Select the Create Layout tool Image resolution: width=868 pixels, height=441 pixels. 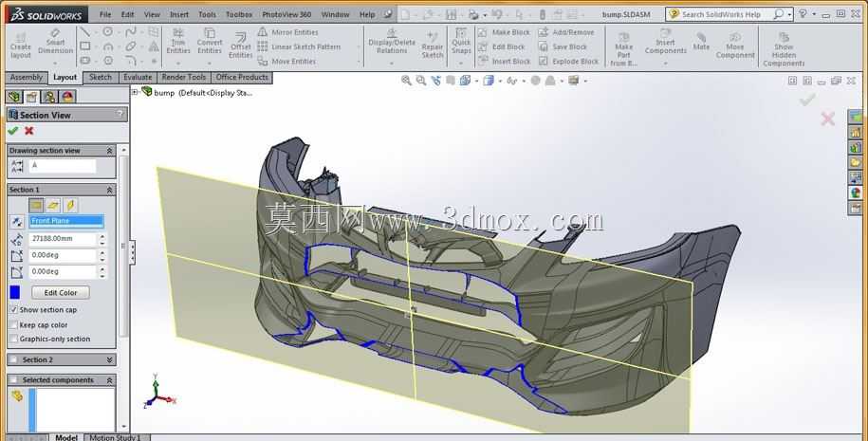pos(21,46)
